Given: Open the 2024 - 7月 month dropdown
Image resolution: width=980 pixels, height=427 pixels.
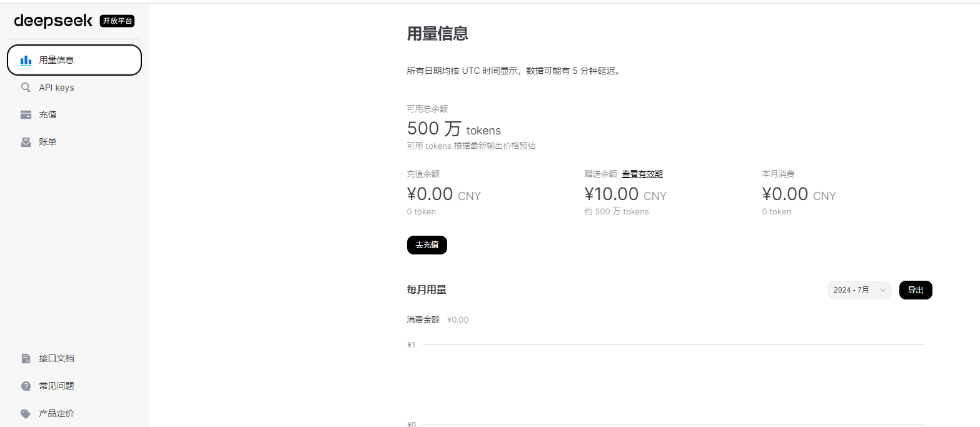Looking at the screenshot, I should point(859,290).
